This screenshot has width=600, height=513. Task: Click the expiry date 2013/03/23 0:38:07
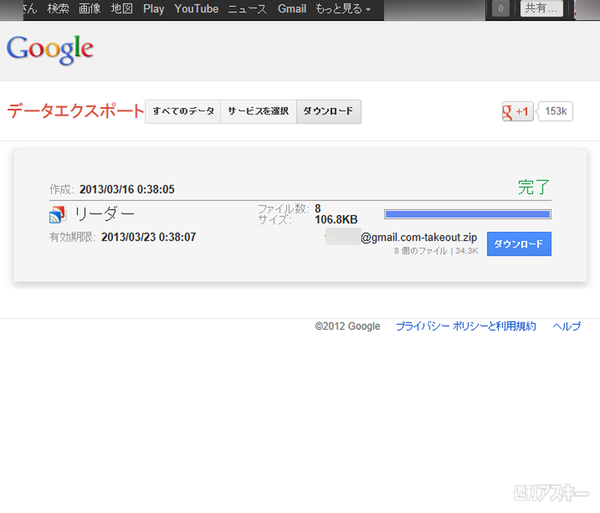pyautogui.click(x=148, y=237)
